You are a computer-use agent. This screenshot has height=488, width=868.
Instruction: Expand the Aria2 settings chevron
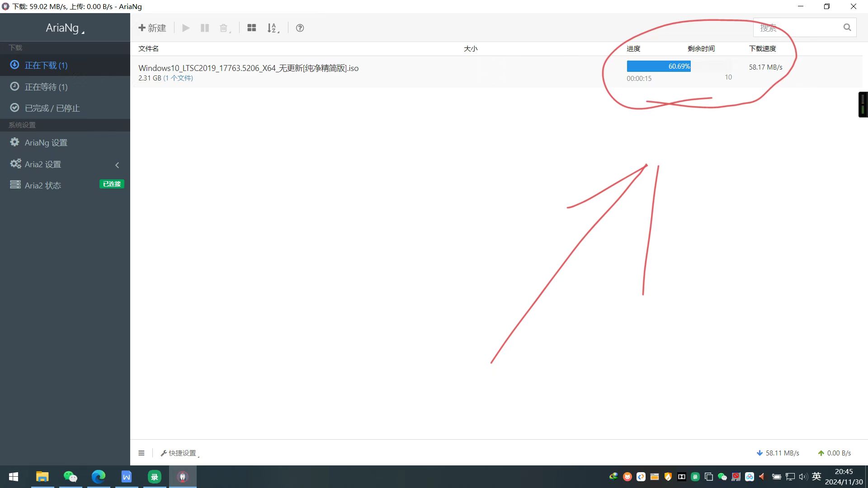pos(117,165)
